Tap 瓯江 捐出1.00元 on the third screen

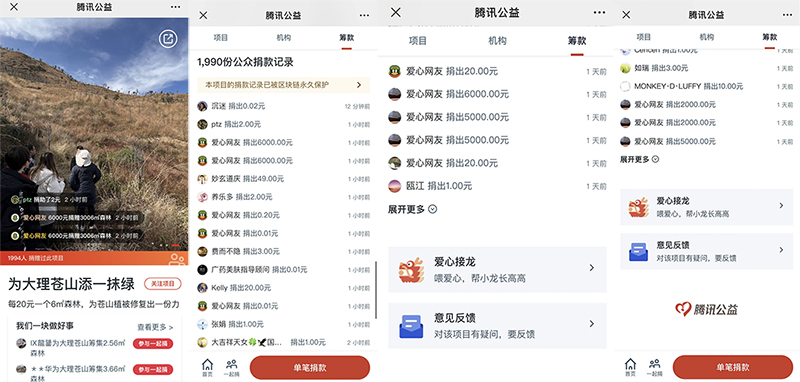coord(497,186)
